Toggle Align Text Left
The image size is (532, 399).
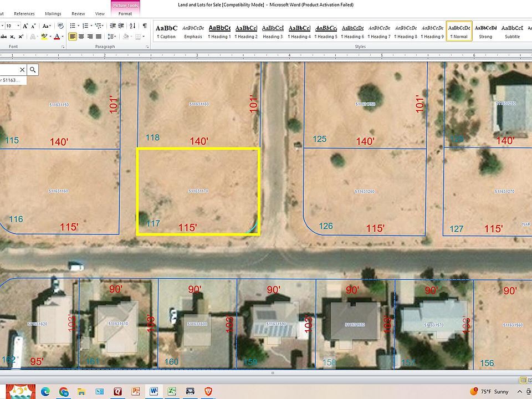click(72, 37)
